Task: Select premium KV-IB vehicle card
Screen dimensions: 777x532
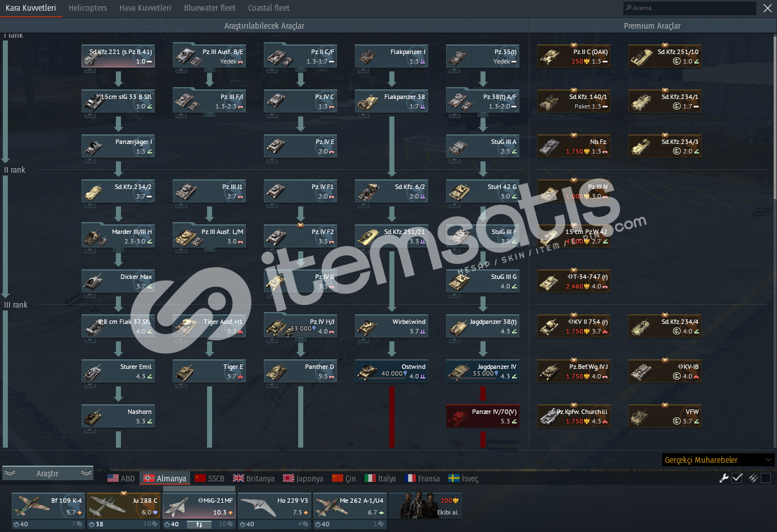Action: (x=665, y=371)
